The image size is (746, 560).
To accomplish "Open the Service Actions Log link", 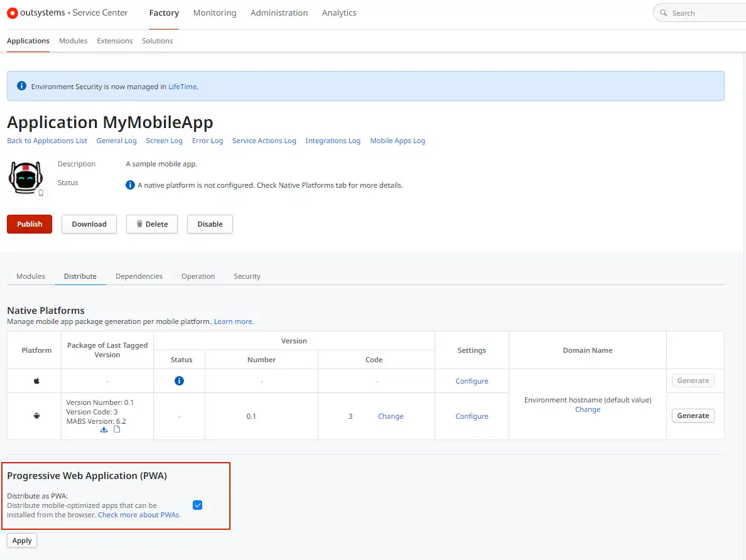I will (264, 141).
